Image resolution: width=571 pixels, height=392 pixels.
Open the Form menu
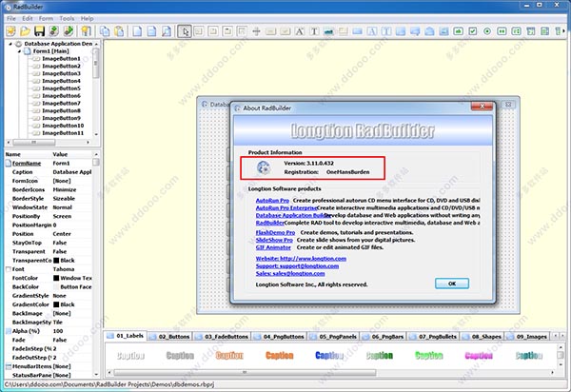[46, 18]
